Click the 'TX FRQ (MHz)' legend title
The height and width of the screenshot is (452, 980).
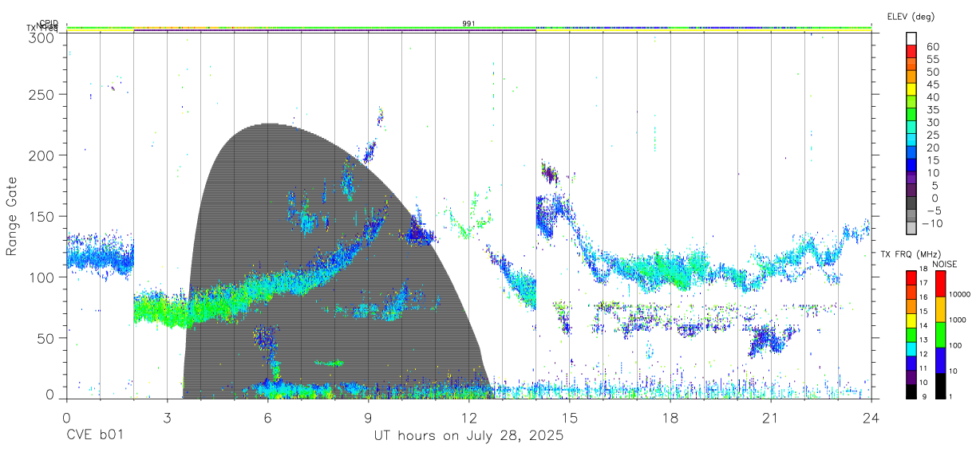click(x=909, y=254)
